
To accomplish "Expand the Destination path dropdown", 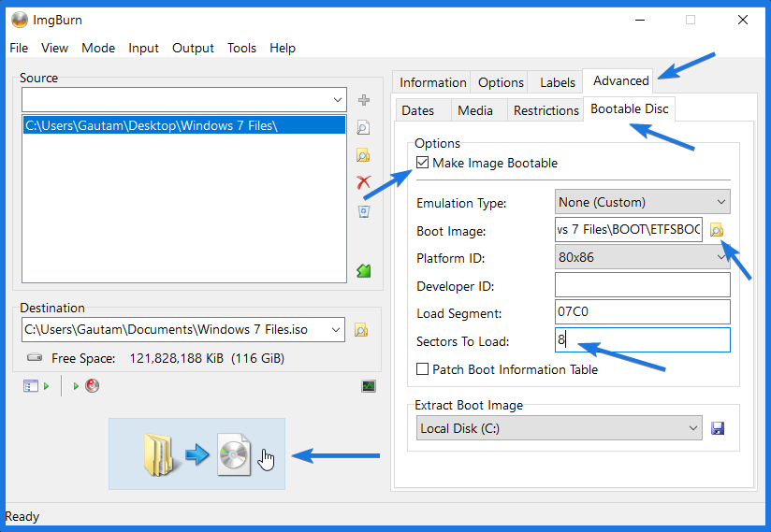I will click(336, 330).
